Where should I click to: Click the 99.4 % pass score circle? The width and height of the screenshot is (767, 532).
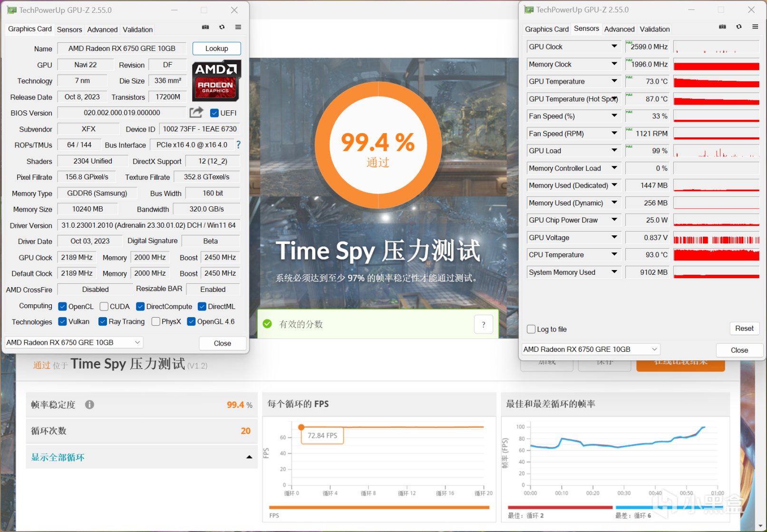379,145
